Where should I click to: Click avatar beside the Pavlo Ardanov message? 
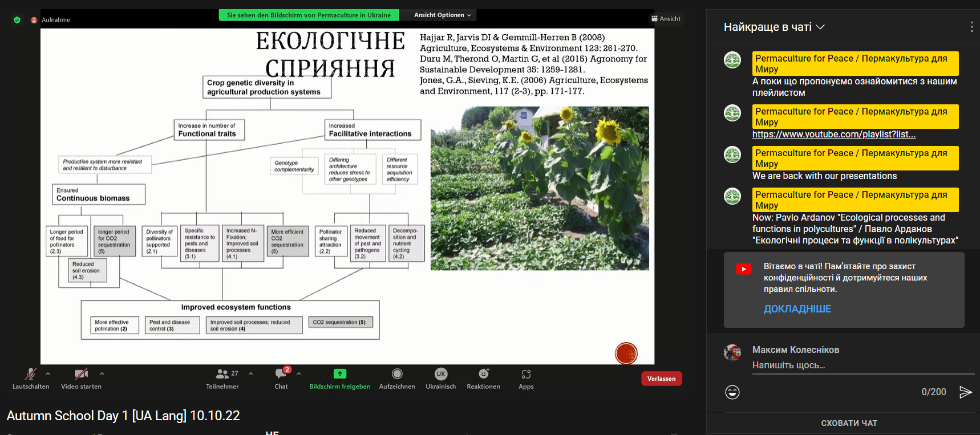732,196
